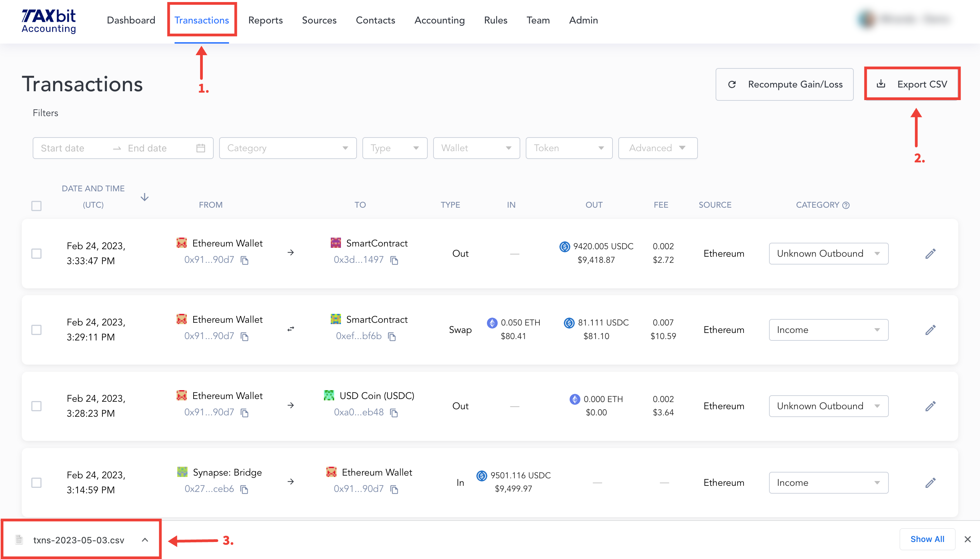The image size is (980, 559).
Task: Select the checkbox on the 3:33:47 PM transaction
Action: pyautogui.click(x=36, y=253)
